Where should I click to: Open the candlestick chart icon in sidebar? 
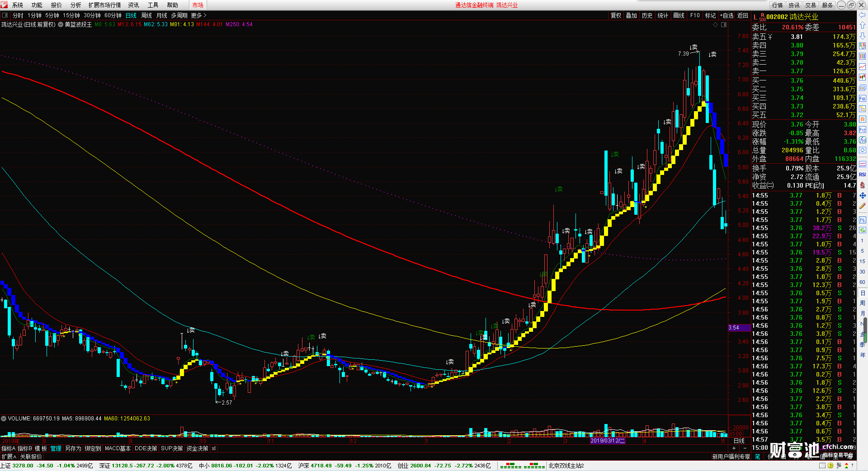[862, 77]
